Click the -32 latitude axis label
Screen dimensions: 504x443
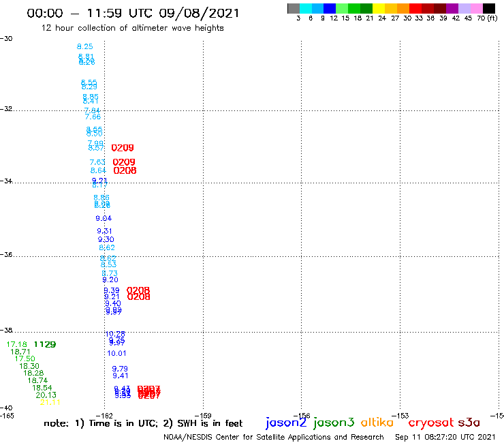6,109
